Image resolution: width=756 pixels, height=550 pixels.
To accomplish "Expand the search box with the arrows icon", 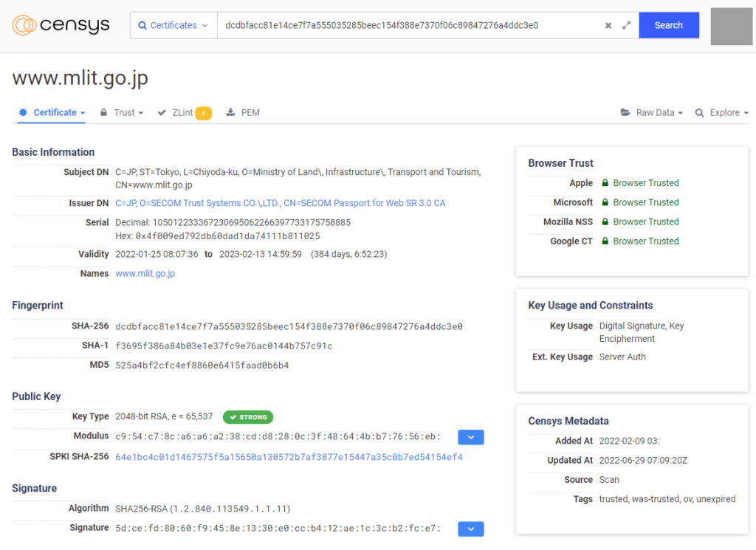I will tap(626, 26).
